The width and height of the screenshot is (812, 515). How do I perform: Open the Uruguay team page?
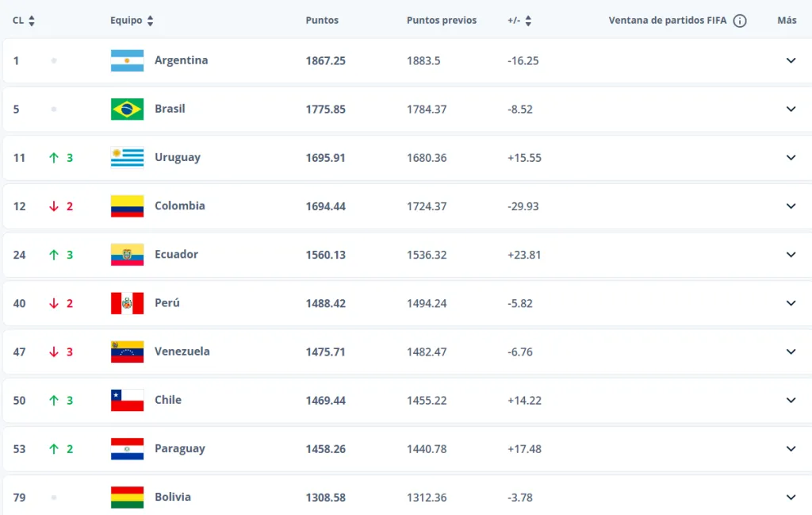[x=178, y=157]
